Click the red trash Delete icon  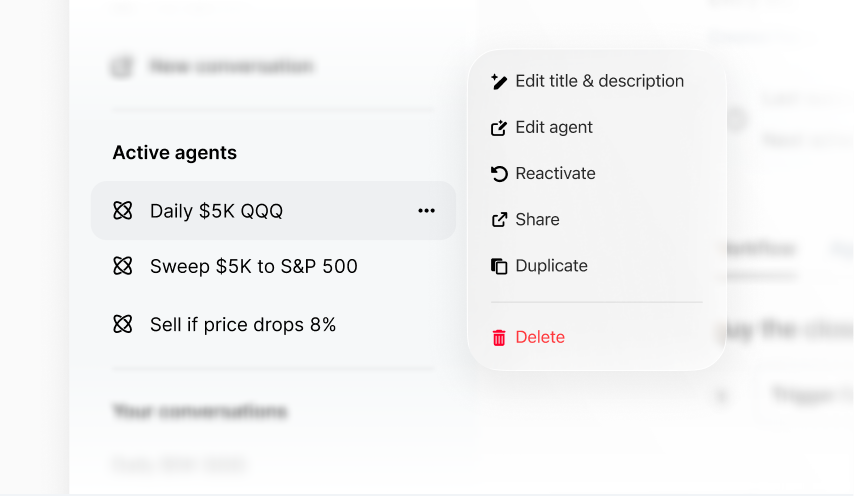pyautogui.click(x=499, y=338)
